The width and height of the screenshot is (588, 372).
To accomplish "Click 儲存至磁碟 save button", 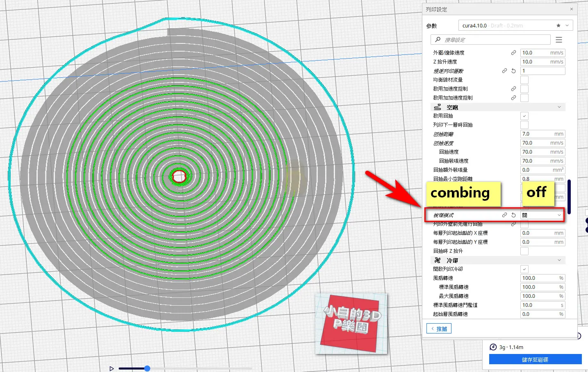I will [x=535, y=359].
